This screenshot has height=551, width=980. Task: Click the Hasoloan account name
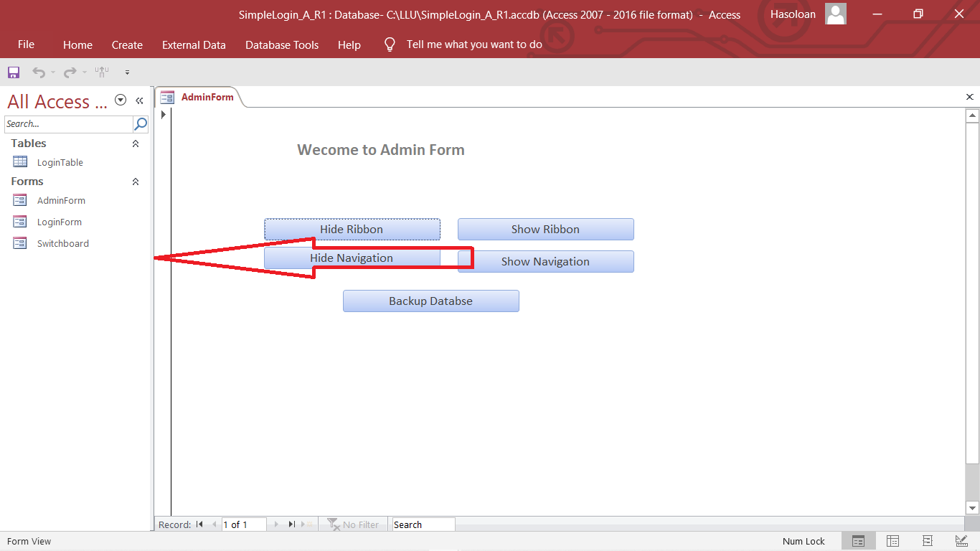[x=793, y=14]
